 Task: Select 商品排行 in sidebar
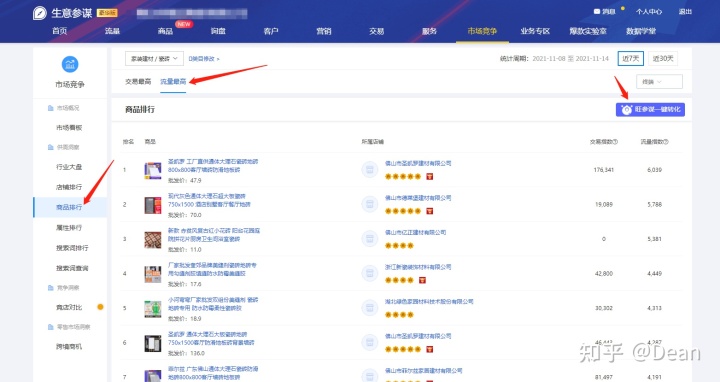(x=69, y=208)
